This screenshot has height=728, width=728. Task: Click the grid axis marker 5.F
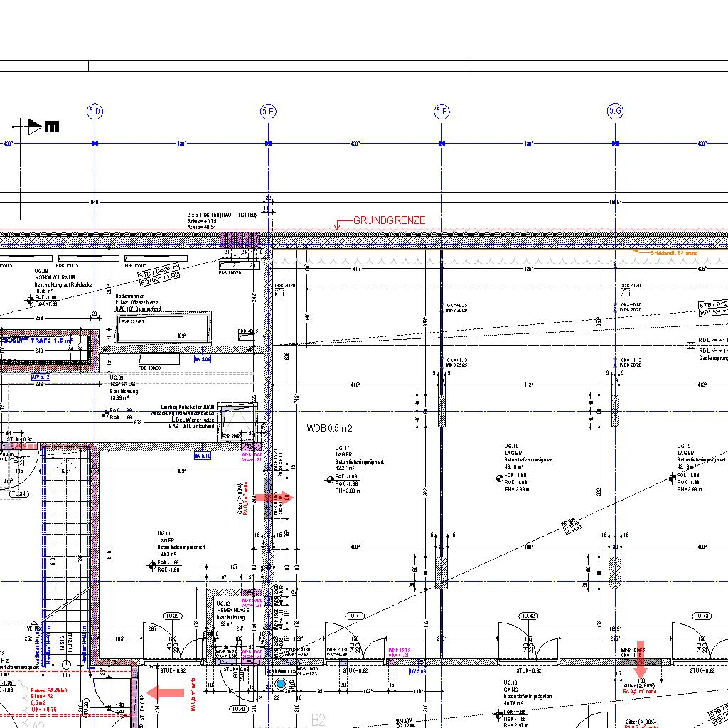point(441,111)
